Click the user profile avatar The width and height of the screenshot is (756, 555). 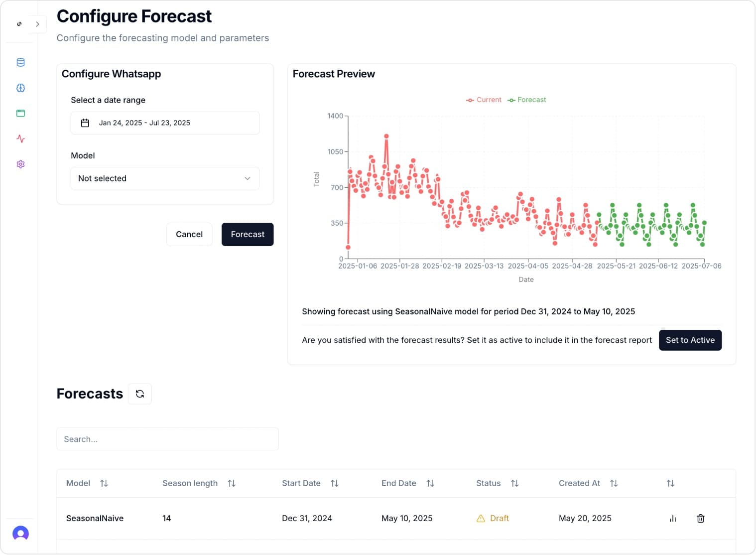[x=20, y=534]
